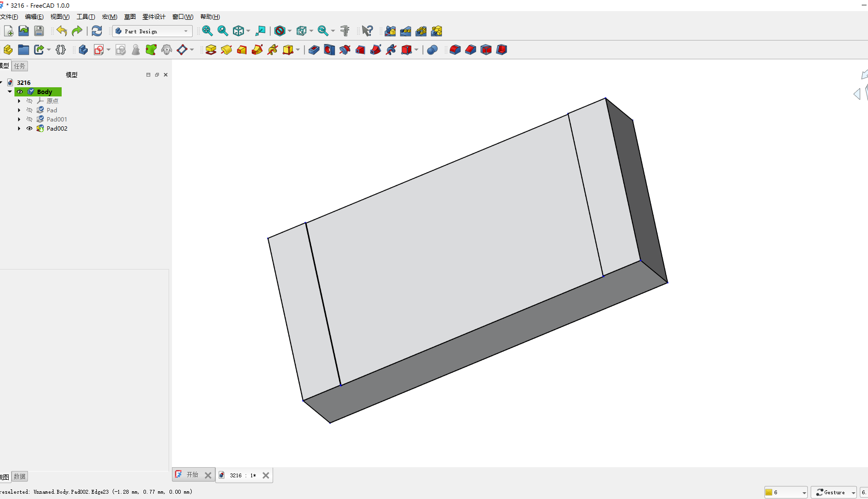Collapse the Body tree node
The image size is (868, 499).
point(10,92)
